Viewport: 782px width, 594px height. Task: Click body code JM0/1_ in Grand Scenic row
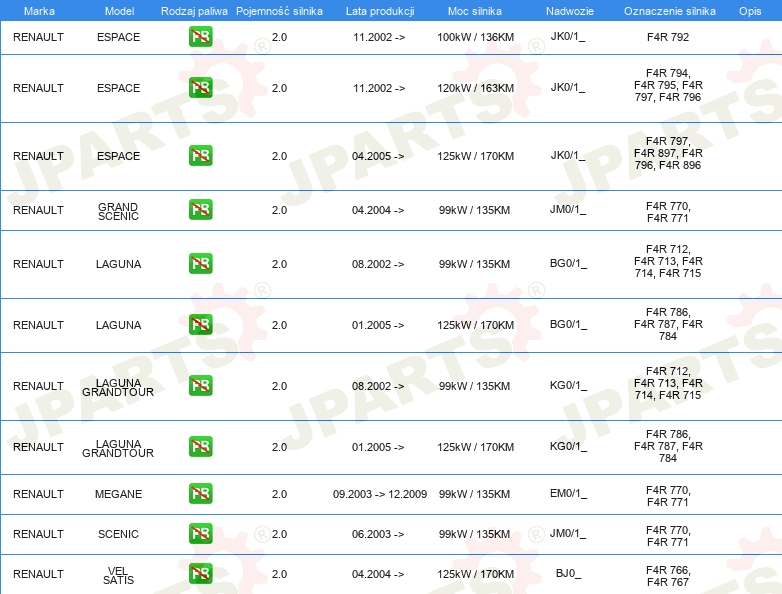(568, 209)
